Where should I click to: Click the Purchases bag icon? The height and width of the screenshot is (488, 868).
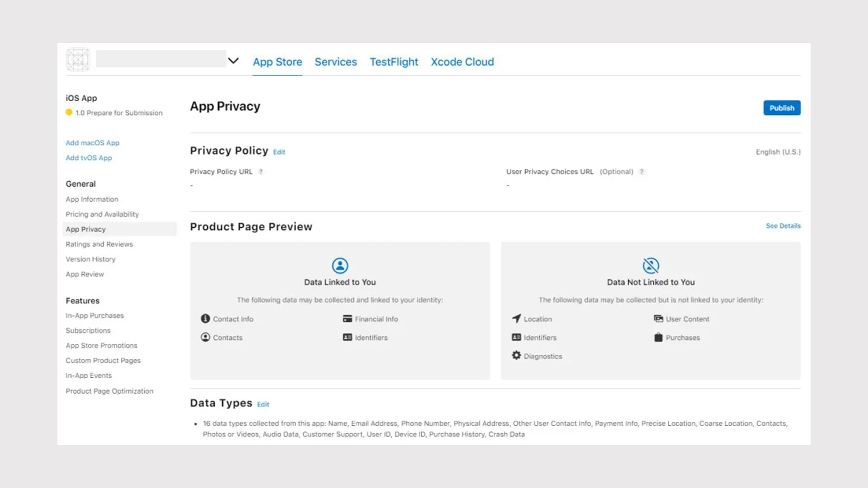658,337
